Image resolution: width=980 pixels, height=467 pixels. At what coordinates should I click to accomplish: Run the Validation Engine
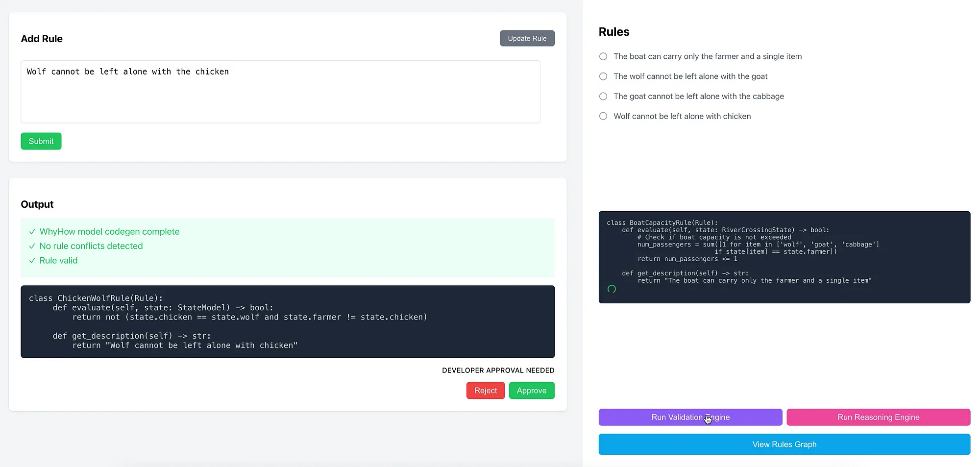click(x=690, y=417)
